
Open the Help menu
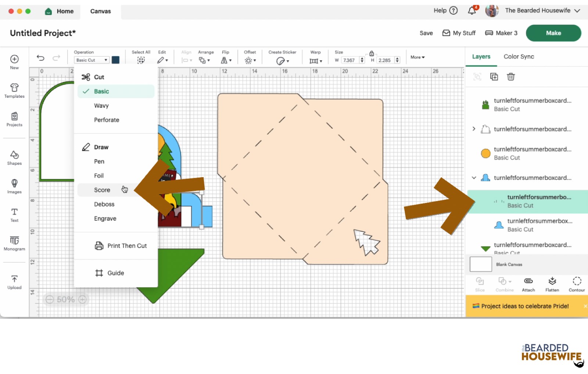[x=445, y=10]
